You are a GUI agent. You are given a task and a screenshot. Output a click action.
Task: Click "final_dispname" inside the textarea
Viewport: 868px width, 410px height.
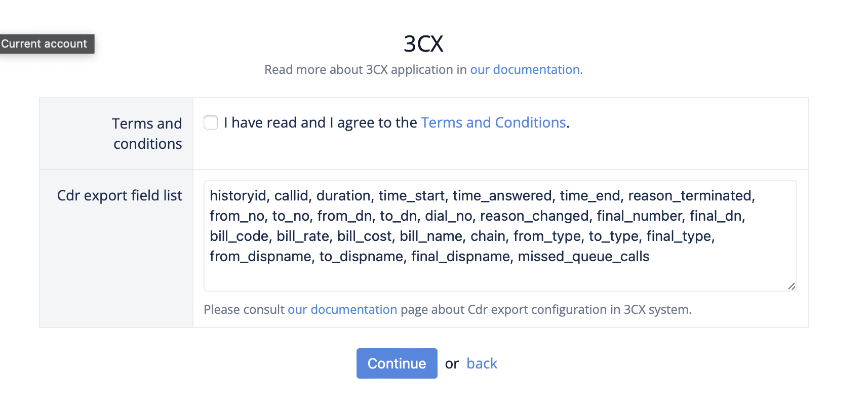460,257
